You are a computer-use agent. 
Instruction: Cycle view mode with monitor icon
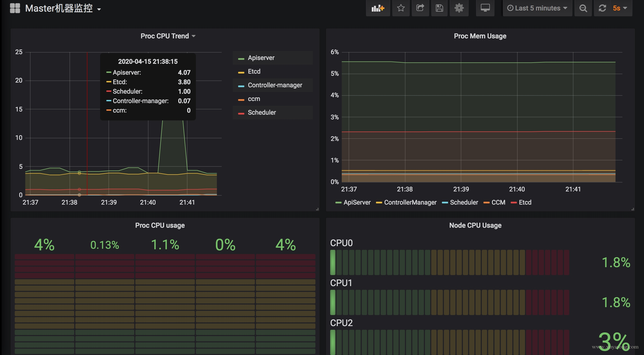(x=485, y=8)
